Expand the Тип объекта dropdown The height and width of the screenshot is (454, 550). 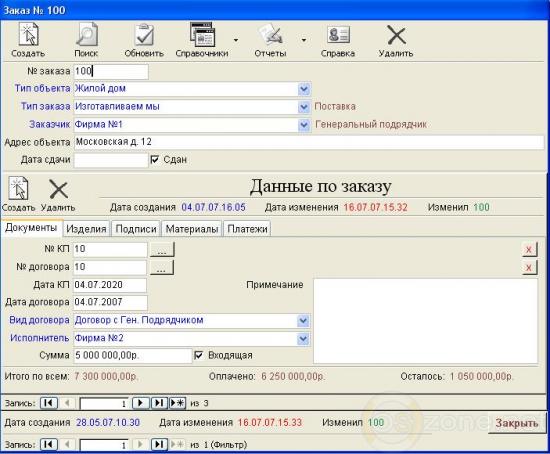click(x=304, y=89)
